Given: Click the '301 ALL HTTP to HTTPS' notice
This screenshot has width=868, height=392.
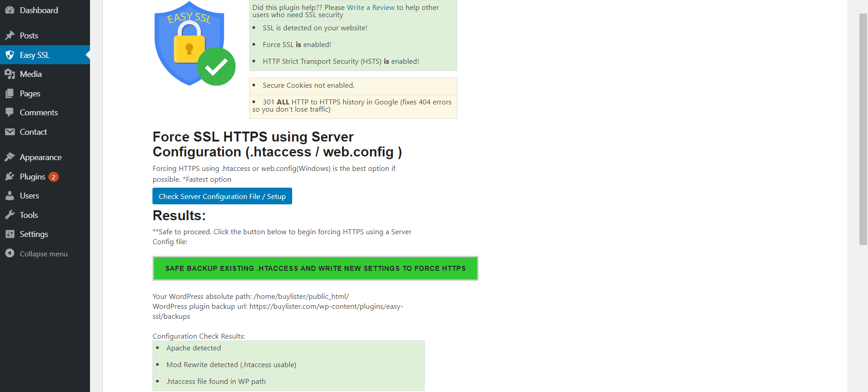Looking at the screenshot, I should coord(352,106).
